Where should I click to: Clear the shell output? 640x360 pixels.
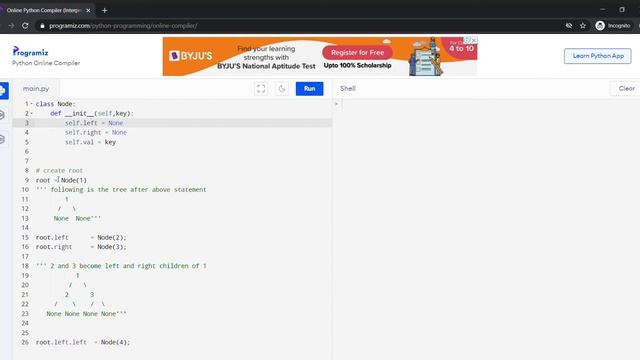point(626,89)
